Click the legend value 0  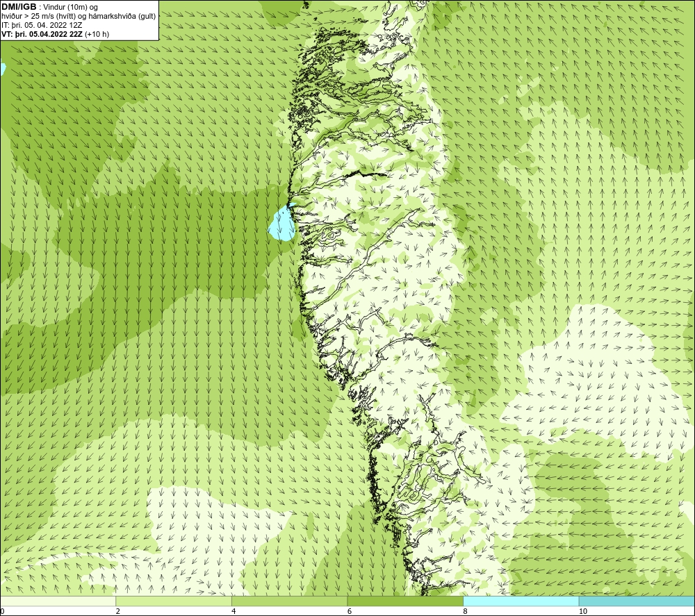(3, 611)
